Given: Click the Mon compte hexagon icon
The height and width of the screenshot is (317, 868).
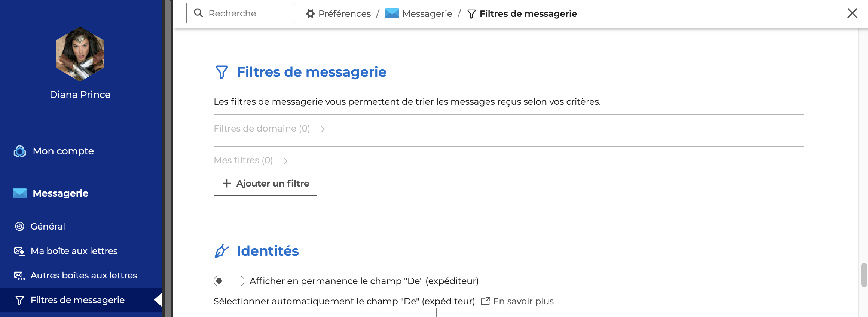Looking at the screenshot, I should (20, 151).
